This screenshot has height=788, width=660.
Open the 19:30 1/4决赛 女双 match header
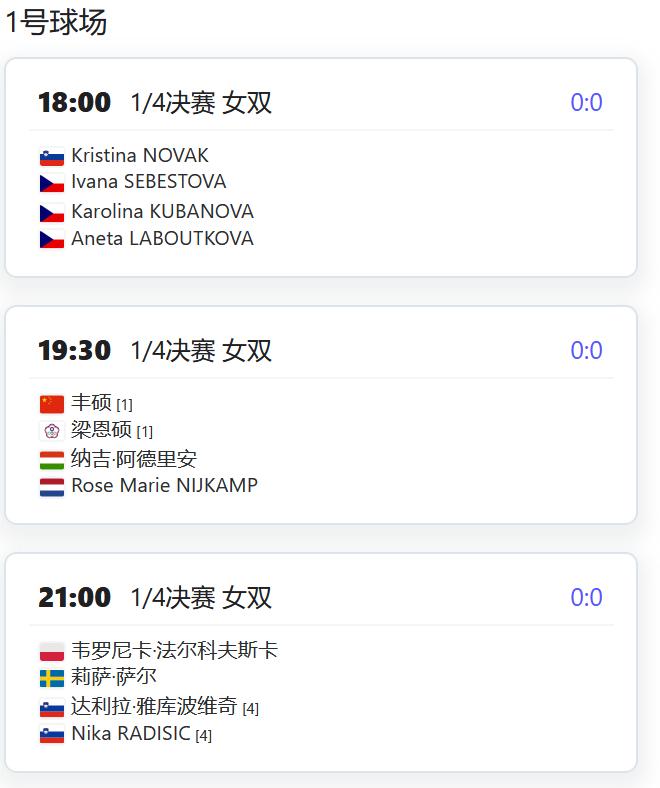point(155,350)
